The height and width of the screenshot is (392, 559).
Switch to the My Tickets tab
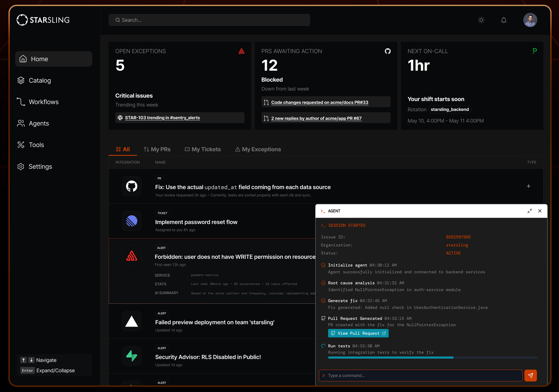203,149
